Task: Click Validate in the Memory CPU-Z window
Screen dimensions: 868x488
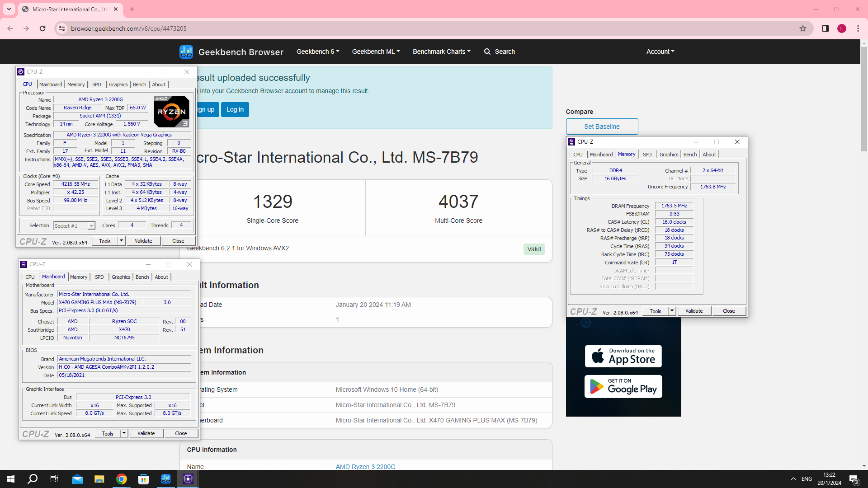Action: pos(694,311)
